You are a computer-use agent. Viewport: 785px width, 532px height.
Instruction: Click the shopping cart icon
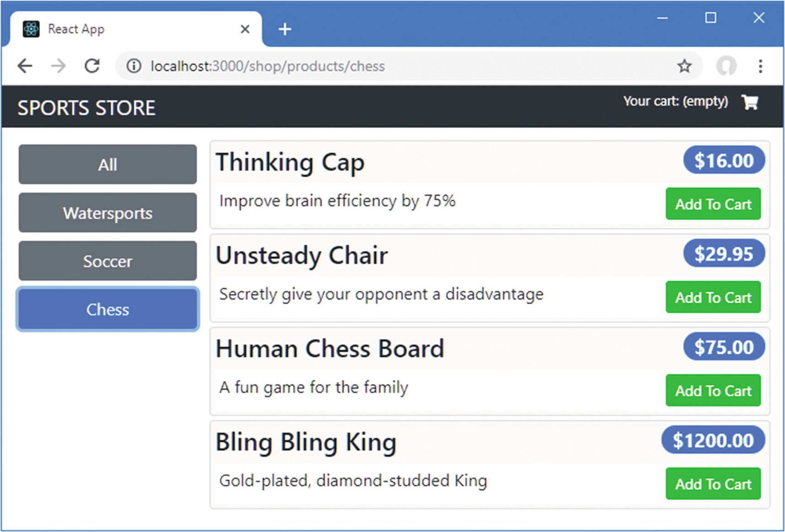tap(750, 102)
